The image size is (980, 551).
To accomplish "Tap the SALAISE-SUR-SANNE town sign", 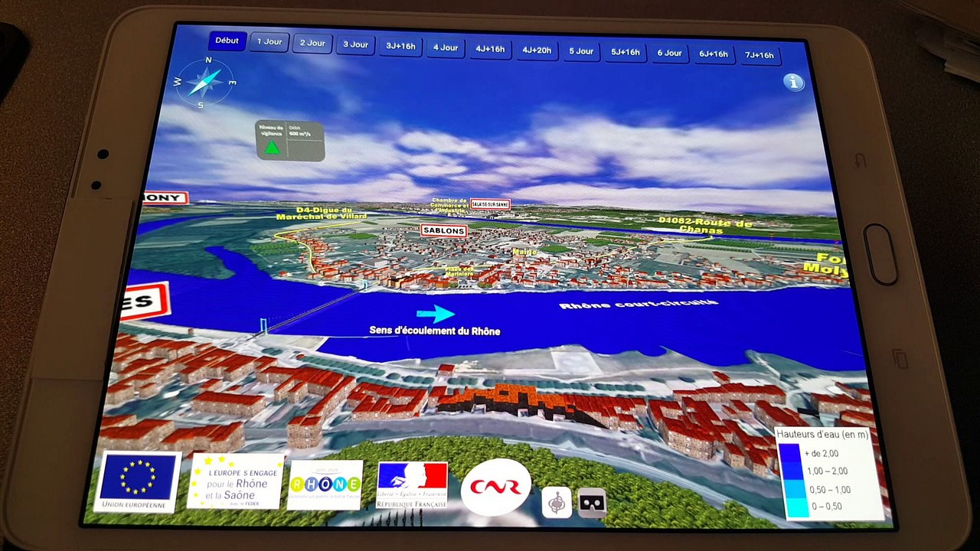I will [x=490, y=204].
